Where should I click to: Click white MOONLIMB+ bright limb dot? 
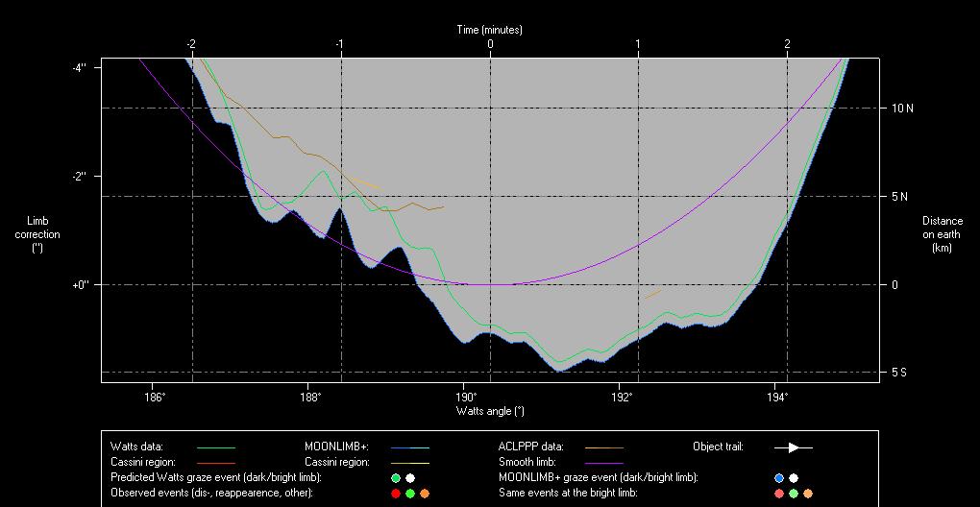point(794,478)
